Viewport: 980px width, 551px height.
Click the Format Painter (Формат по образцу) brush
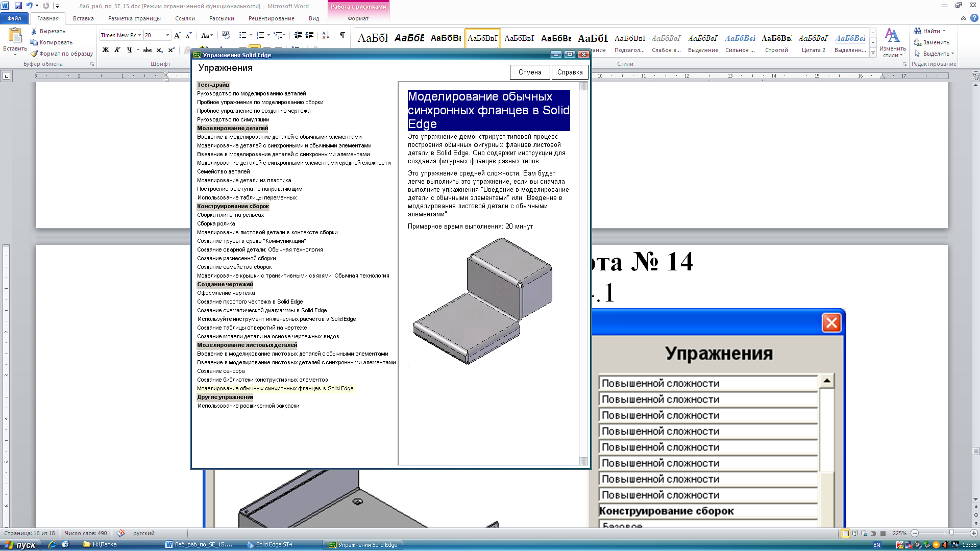click(34, 54)
